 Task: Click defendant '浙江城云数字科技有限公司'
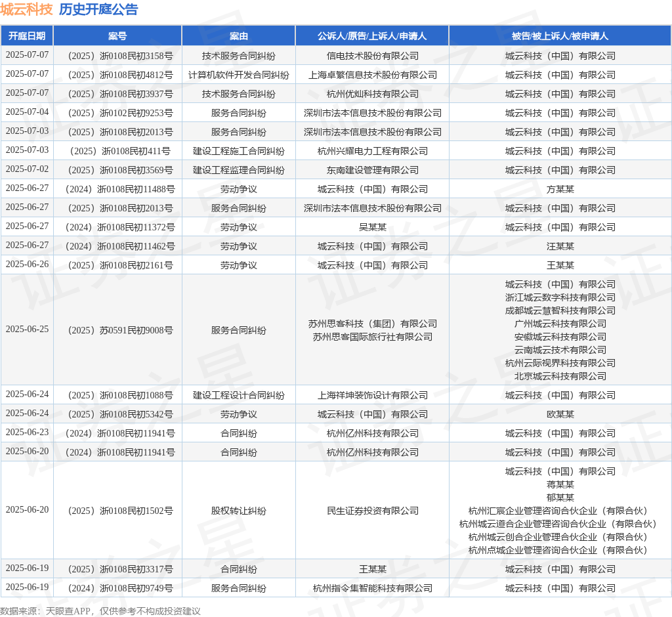pyautogui.click(x=560, y=297)
